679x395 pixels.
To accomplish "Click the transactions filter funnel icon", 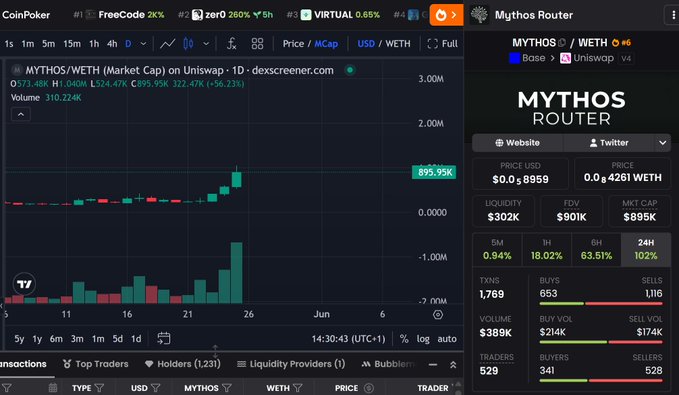I will coord(7,388).
